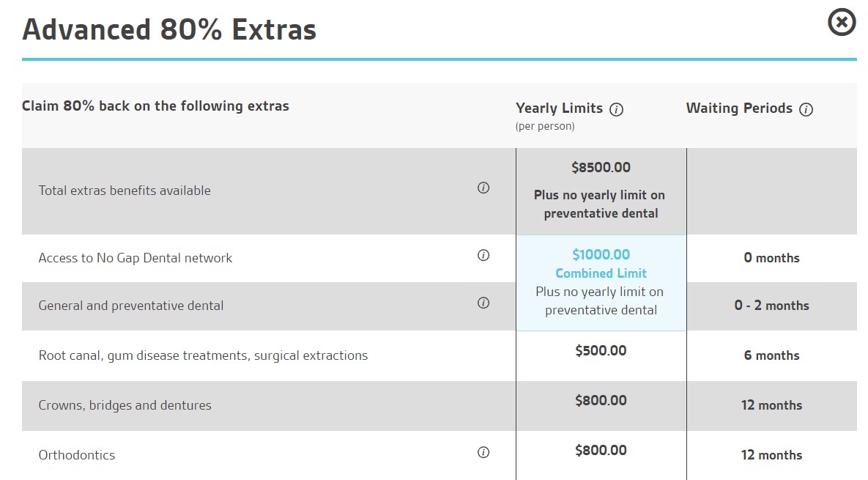Click the 0 - 2 months waiting period
This screenshot has height=480, width=868.
coord(772,306)
